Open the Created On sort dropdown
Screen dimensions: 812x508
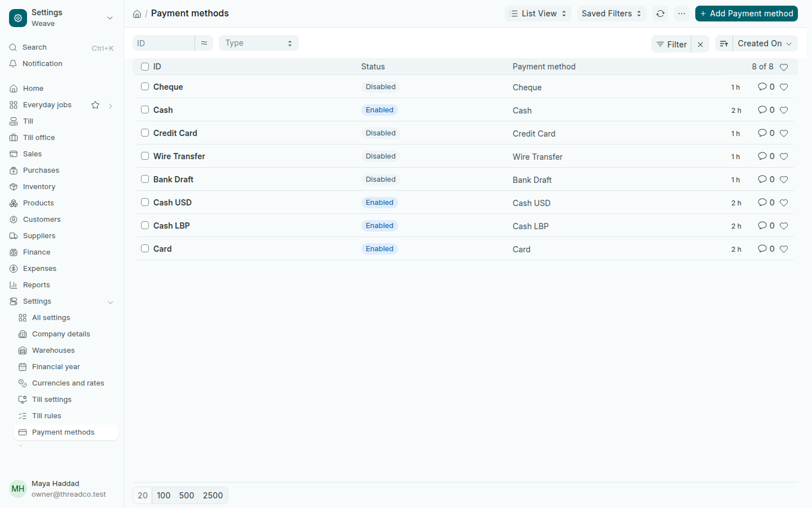coord(765,44)
